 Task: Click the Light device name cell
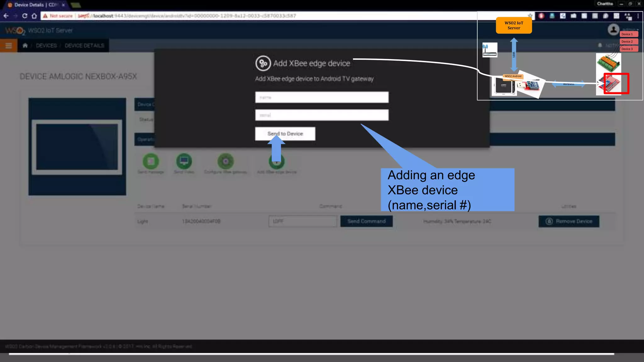pos(142,221)
